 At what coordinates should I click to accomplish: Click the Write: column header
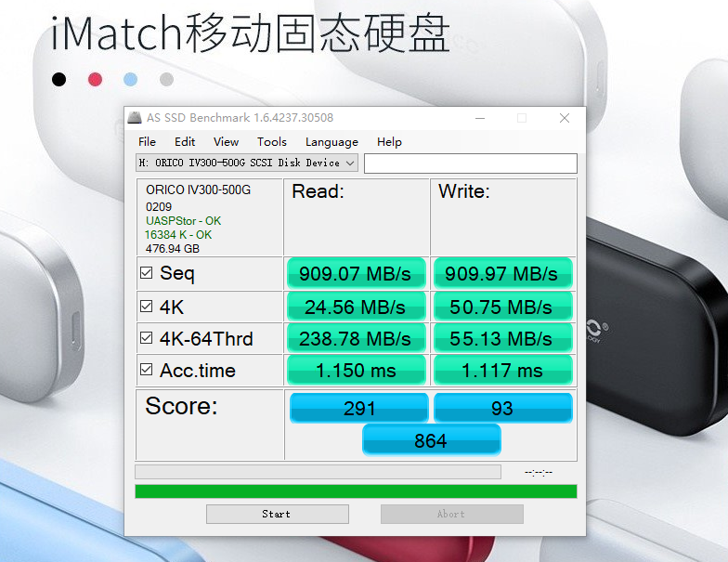click(464, 191)
